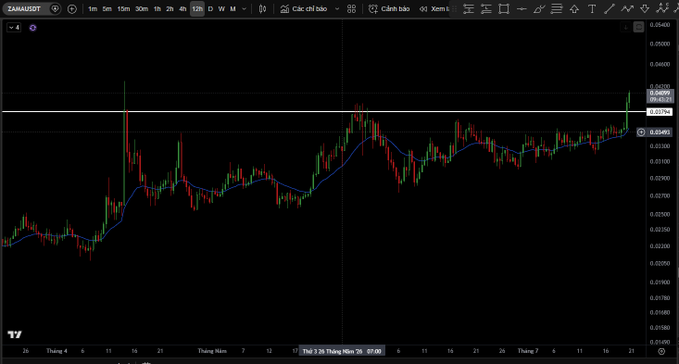Image resolution: width=679 pixels, height=364 pixels.
Task: Switch to the weekly W timeframe
Action: point(221,9)
